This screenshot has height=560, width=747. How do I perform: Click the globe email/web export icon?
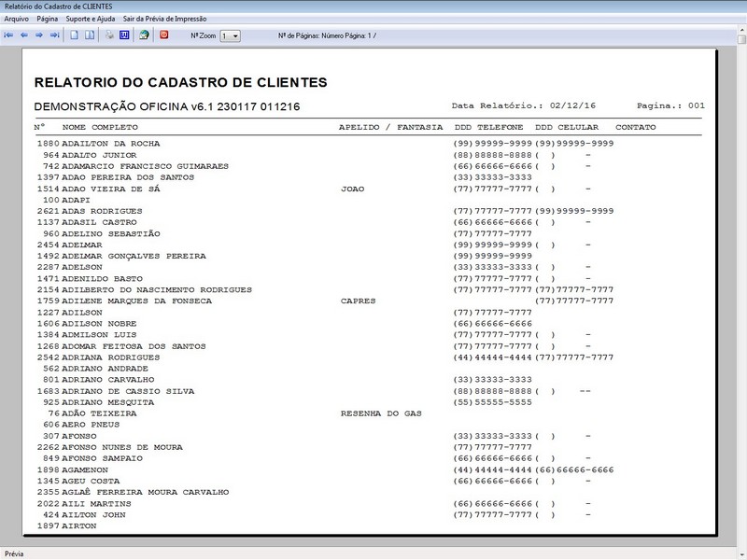pyautogui.click(x=144, y=35)
